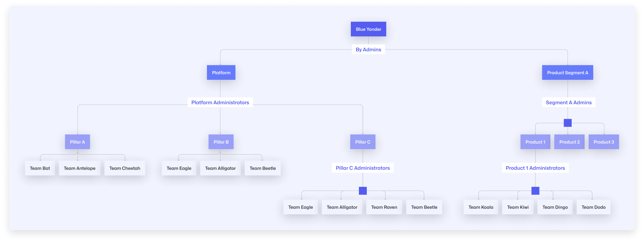Click the Pillar A node
The height and width of the screenshot is (242, 644).
click(77, 142)
